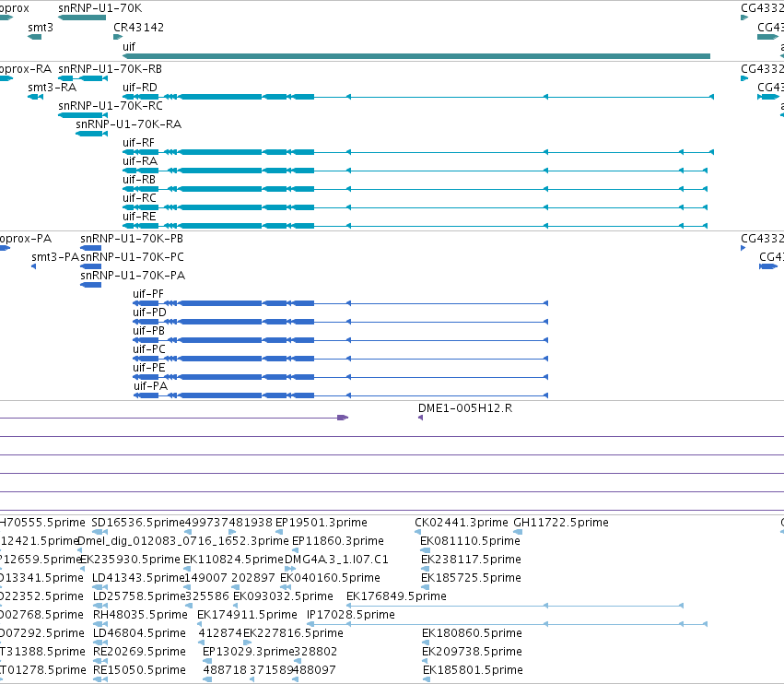Viewport: 784px width, 684px height.
Task: Select transcript uif-RD
Action: tap(139, 88)
